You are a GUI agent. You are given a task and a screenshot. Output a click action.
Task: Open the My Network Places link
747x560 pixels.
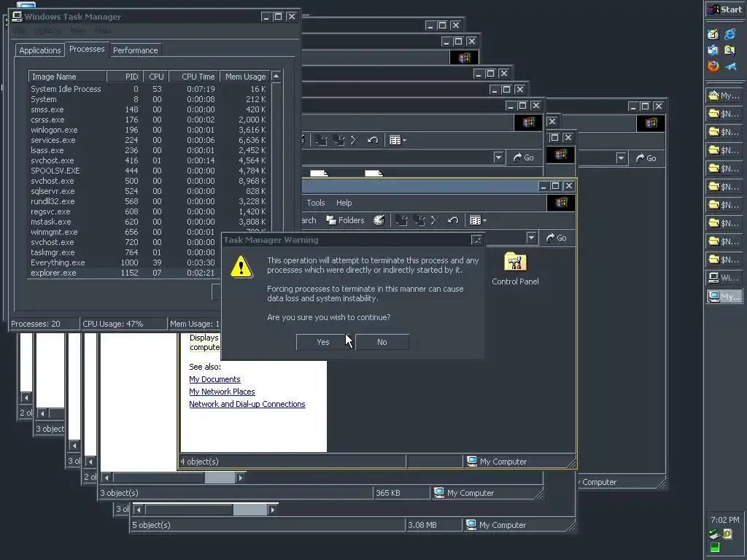point(222,392)
